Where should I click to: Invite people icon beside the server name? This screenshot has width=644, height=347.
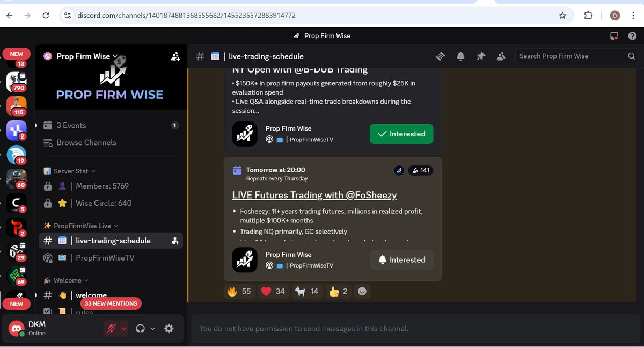click(175, 56)
